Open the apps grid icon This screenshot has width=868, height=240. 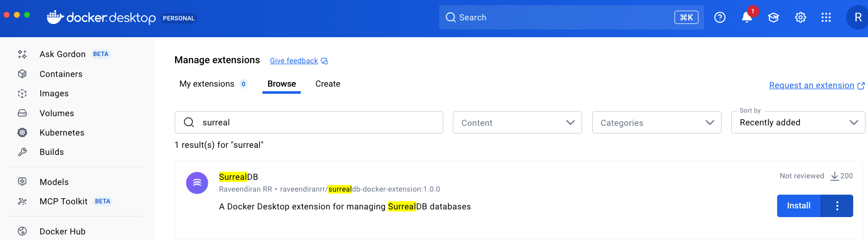[x=826, y=17]
